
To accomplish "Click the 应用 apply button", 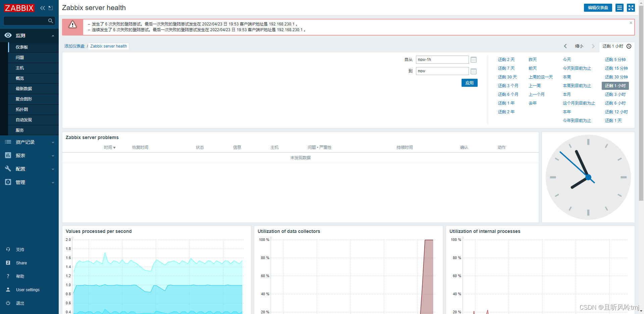I will [x=469, y=83].
